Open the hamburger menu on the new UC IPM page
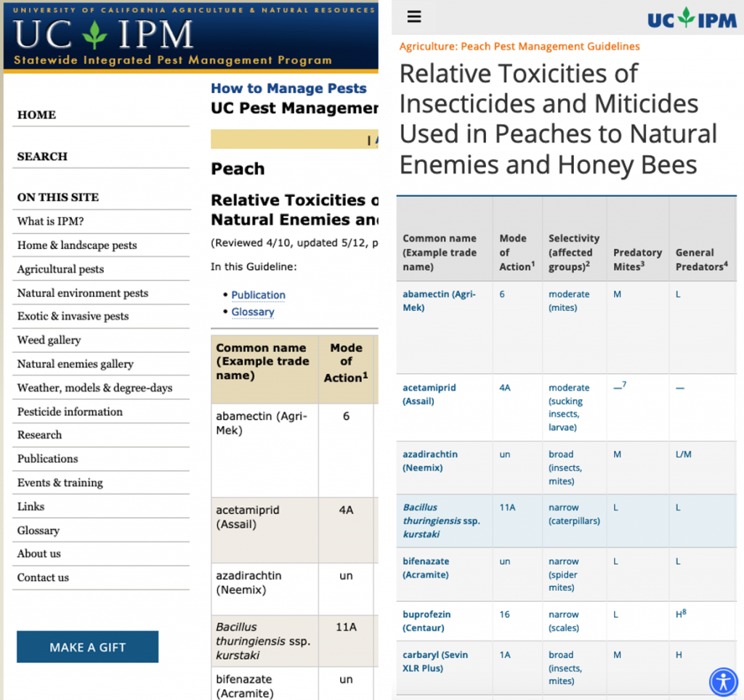744x700 pixels. [413, 17]
